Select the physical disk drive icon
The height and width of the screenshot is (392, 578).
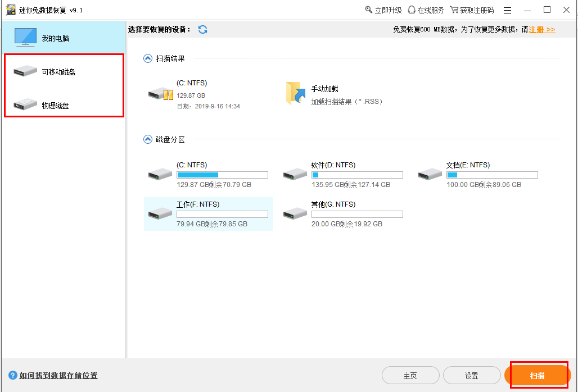(25, 104)
